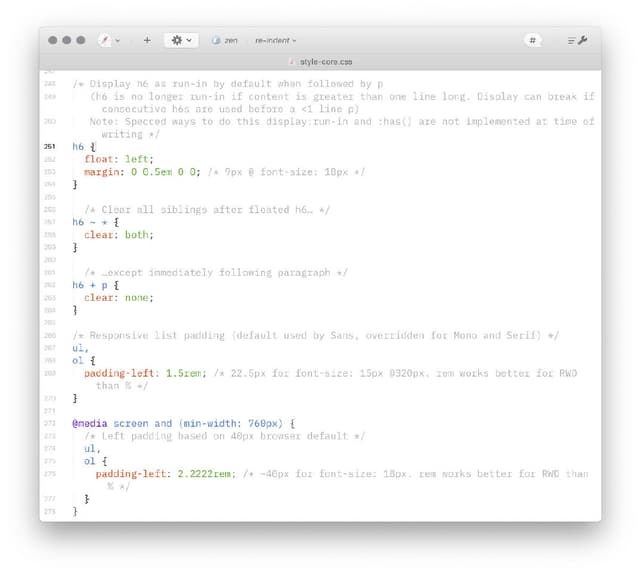
Task: Click the green maximize window button
Action: point(81,40)
